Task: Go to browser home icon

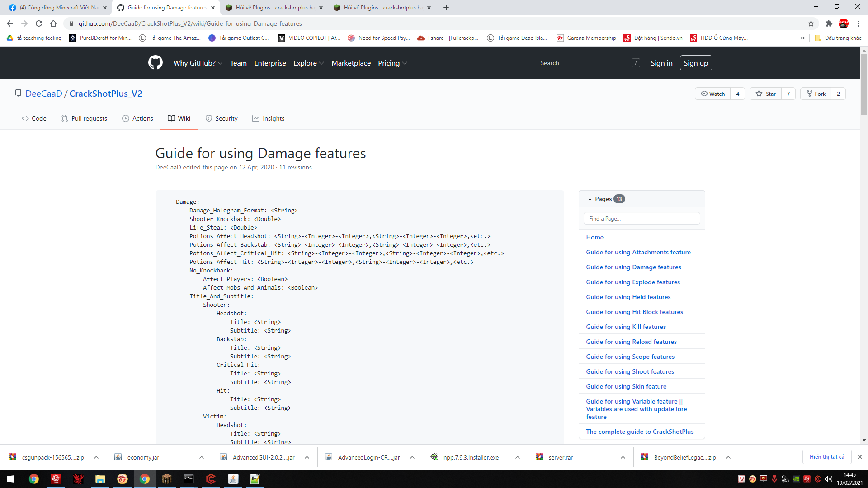Action: point(53,23)
